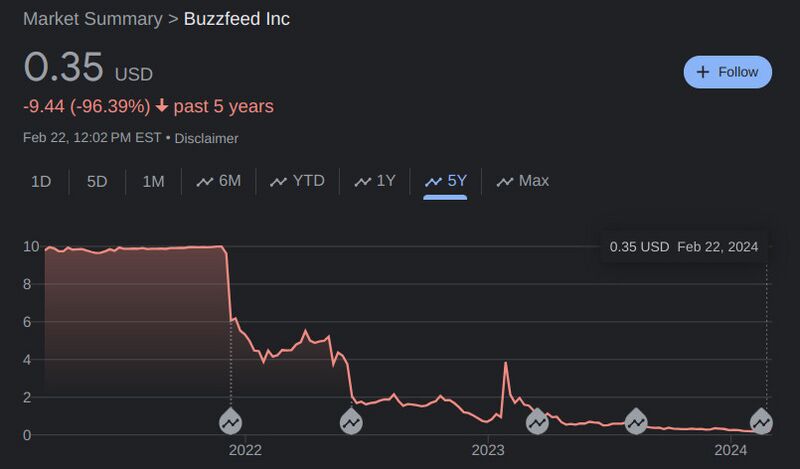Click the news marker icon near 2022
The image size is (800, 469).
(231, 422)
